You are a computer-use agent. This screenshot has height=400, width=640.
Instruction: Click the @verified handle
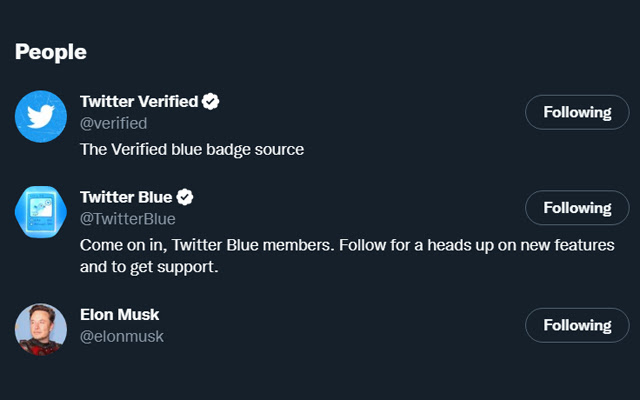[113, 123]
